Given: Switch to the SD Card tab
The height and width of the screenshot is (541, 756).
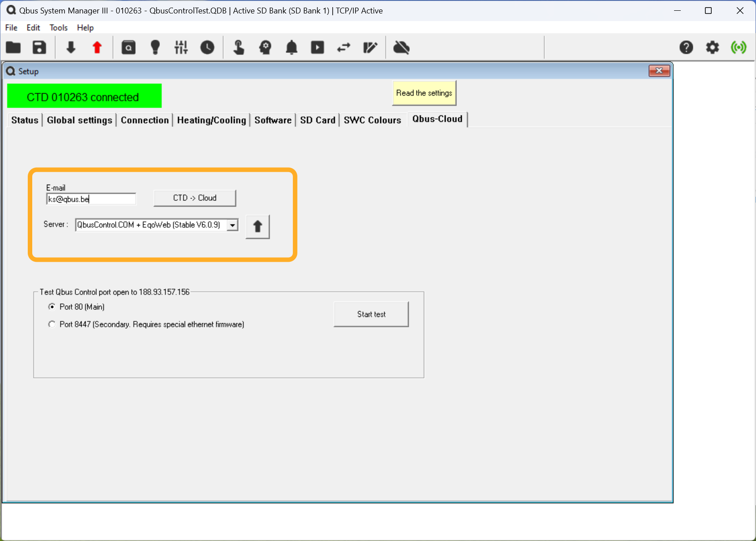Looking at the screenshot, I should [318, 120].
